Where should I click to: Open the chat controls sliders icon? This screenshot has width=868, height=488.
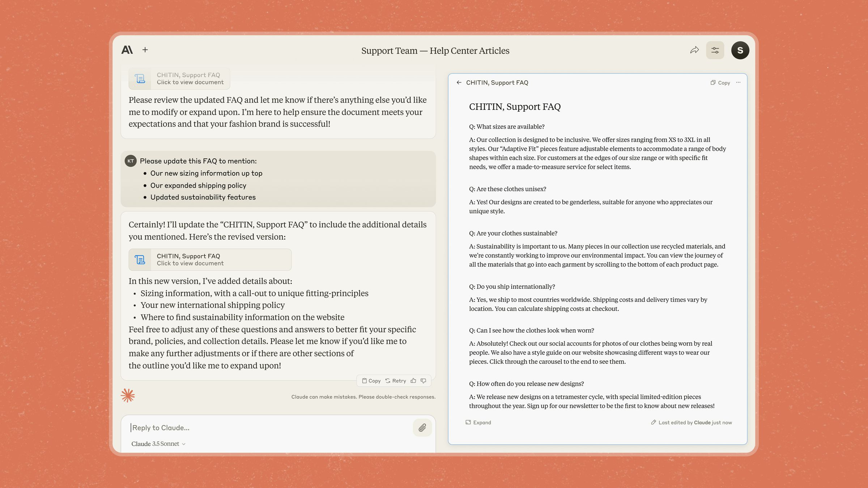click(715, 50)
